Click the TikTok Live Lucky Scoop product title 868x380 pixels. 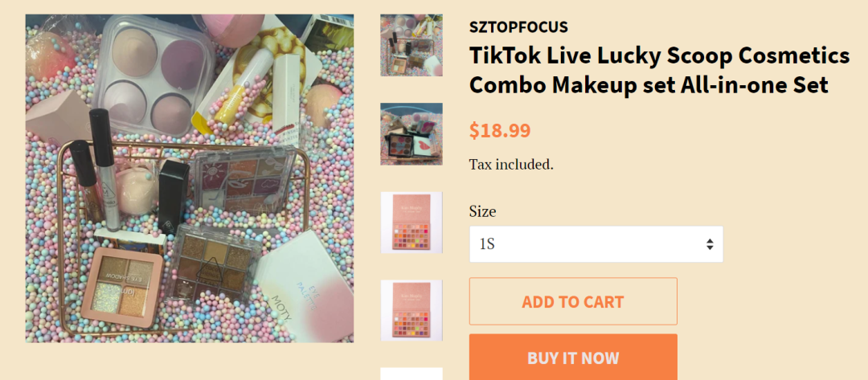[659, 70]
